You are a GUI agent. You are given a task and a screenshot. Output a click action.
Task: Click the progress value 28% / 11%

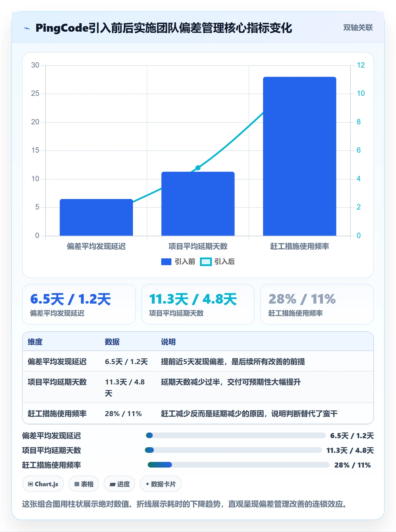pyautogui.click(x=352, y=465)
